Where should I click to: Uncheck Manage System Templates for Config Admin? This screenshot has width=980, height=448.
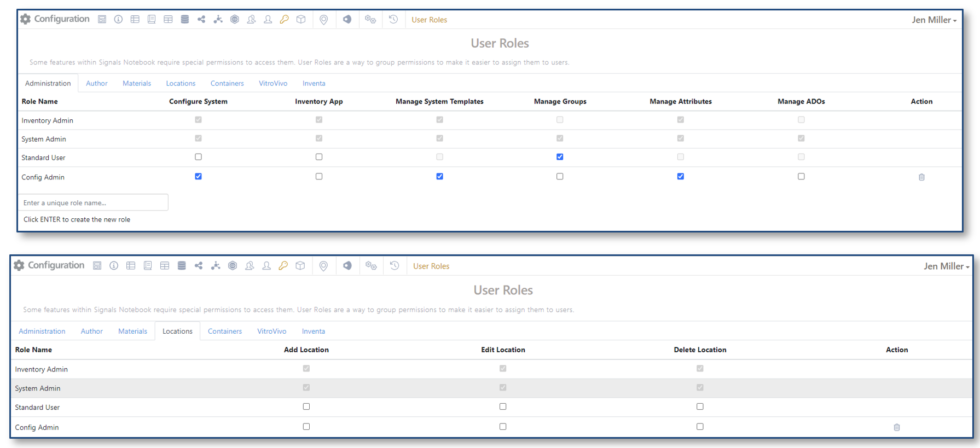click(440, 177)
